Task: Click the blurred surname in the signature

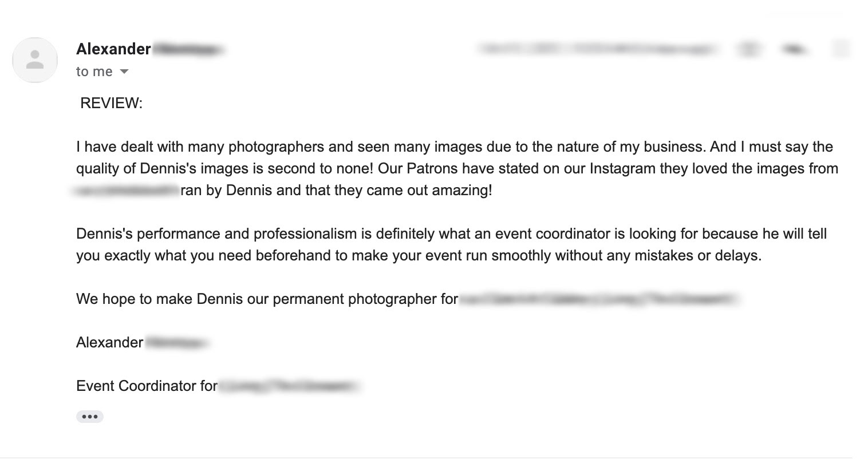Action: tap(178, 343)
